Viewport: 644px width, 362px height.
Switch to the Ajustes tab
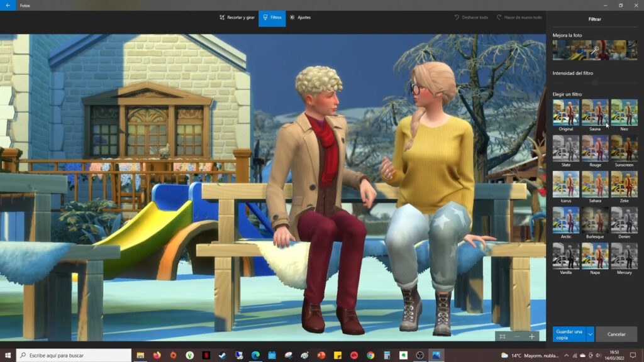(x=300, y=18)
